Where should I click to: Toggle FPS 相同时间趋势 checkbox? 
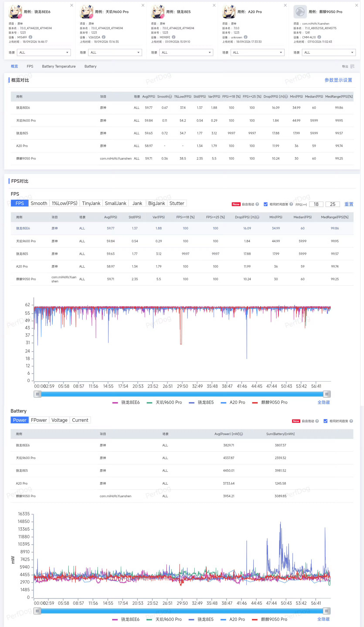pyautogui.click(x=265, y=204)
